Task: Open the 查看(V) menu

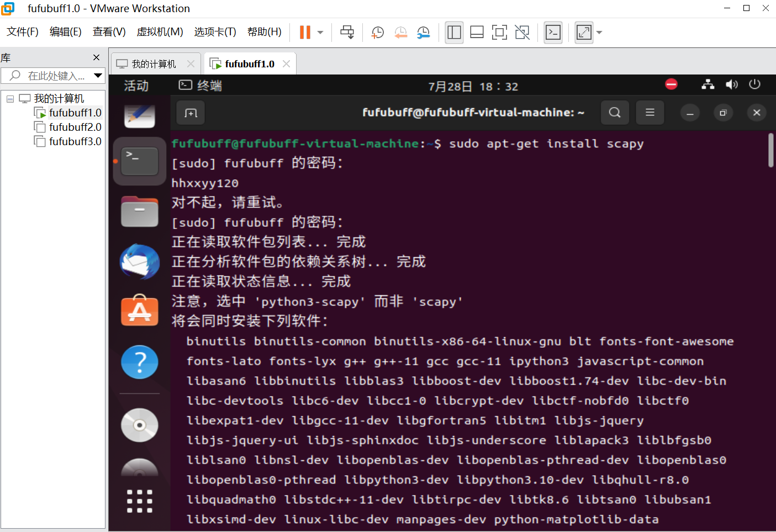Action: pos(109,32)
